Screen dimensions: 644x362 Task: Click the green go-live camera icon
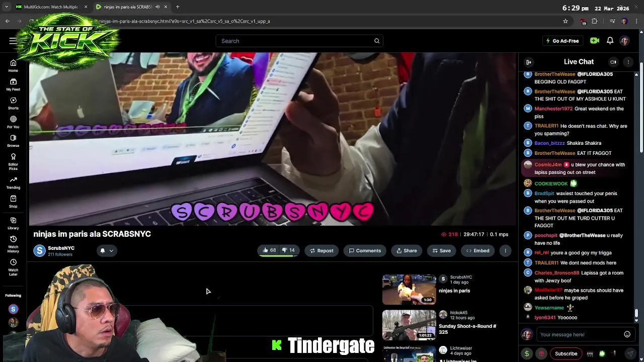click(x=594, y=41)
